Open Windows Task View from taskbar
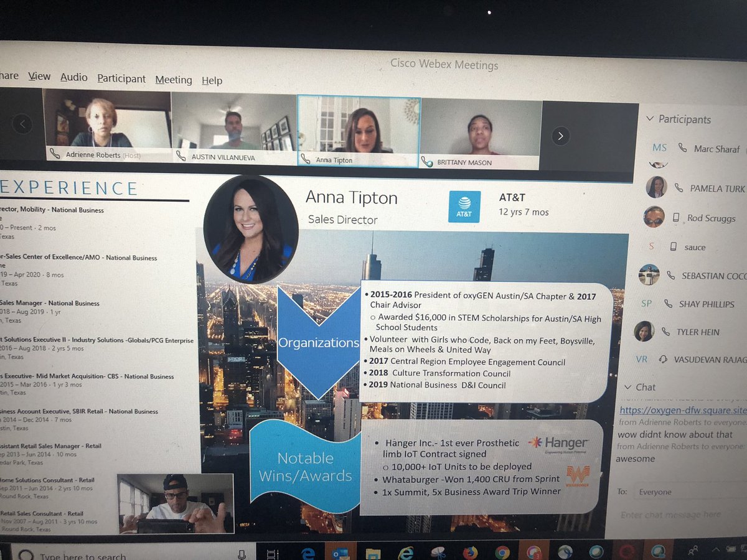Viewport: 747px width, 560px height. (274, 554)
